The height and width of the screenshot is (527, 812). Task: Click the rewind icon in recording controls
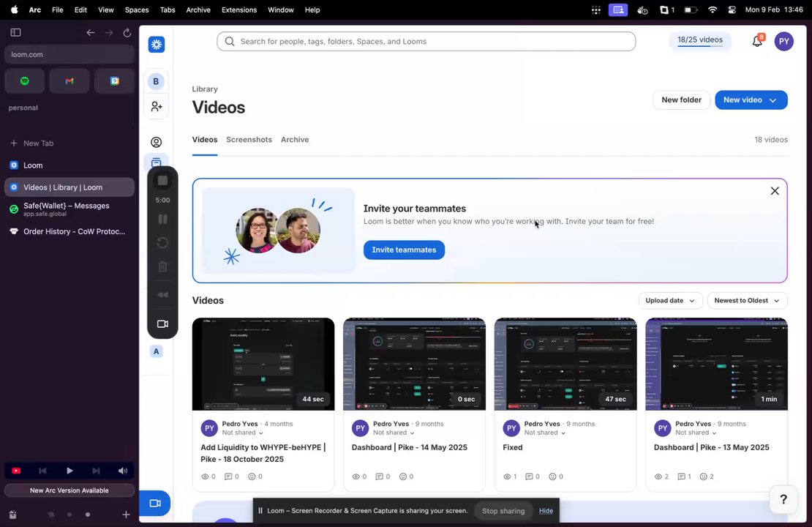[162, 295]
